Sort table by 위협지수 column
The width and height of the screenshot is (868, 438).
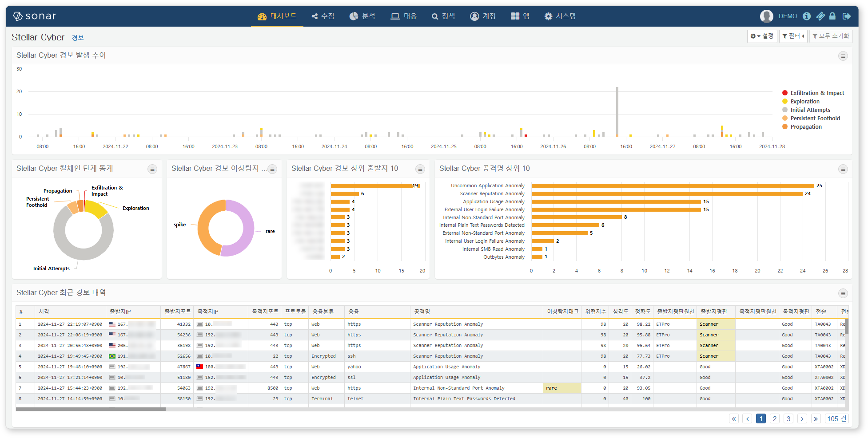click(x=595, y=312)
